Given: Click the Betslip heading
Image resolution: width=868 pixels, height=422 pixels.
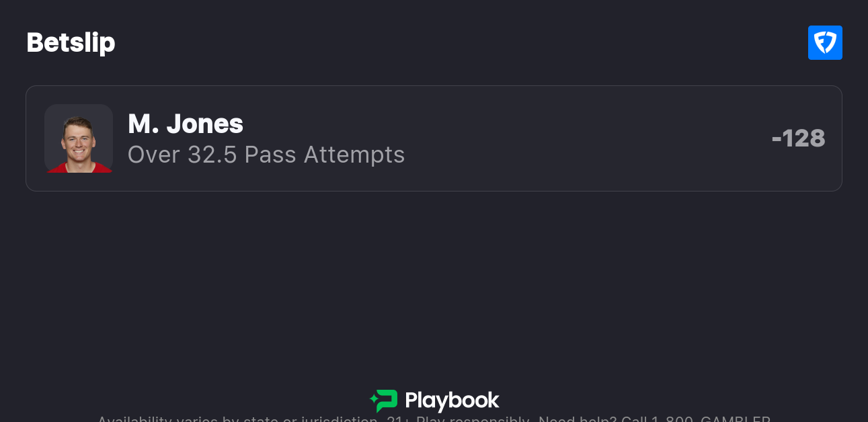Looking at the screenshot, I should point(71,43).
